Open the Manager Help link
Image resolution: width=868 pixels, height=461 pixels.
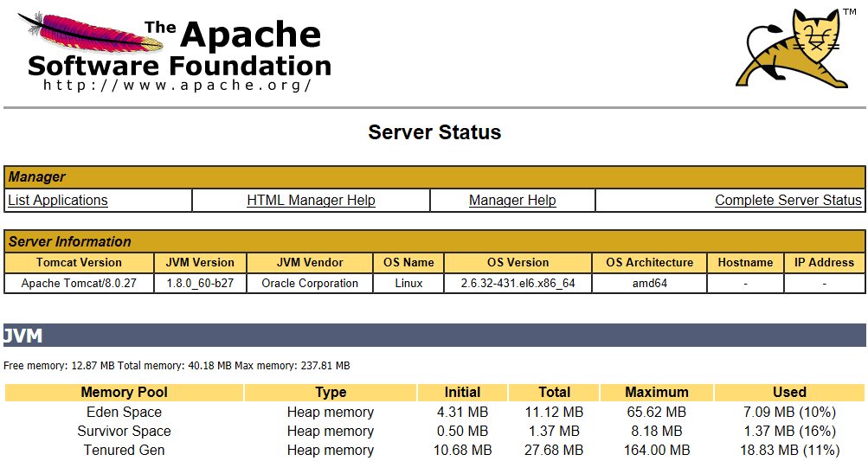(512, 201)
